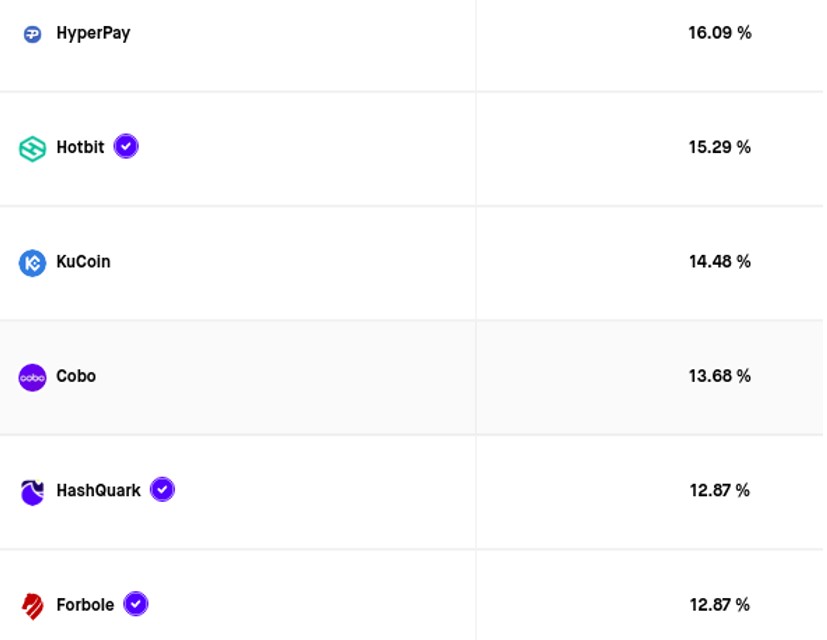Click the Hotbit logo icon
The image size is (827, 640).
coord(32,149)
